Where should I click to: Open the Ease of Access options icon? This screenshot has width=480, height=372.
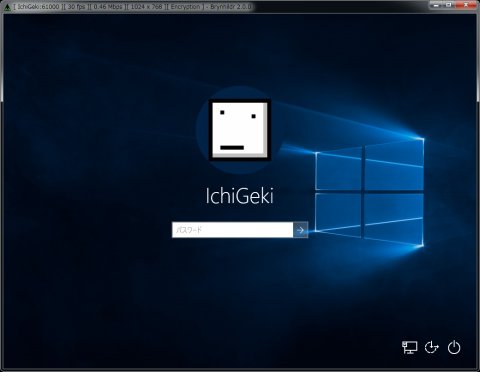click(432, 347)
